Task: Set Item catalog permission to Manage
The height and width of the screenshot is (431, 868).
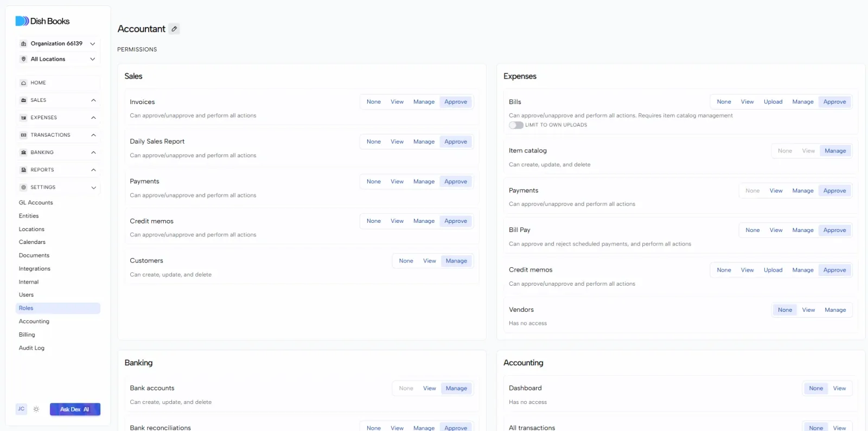Action: point(835,151)
